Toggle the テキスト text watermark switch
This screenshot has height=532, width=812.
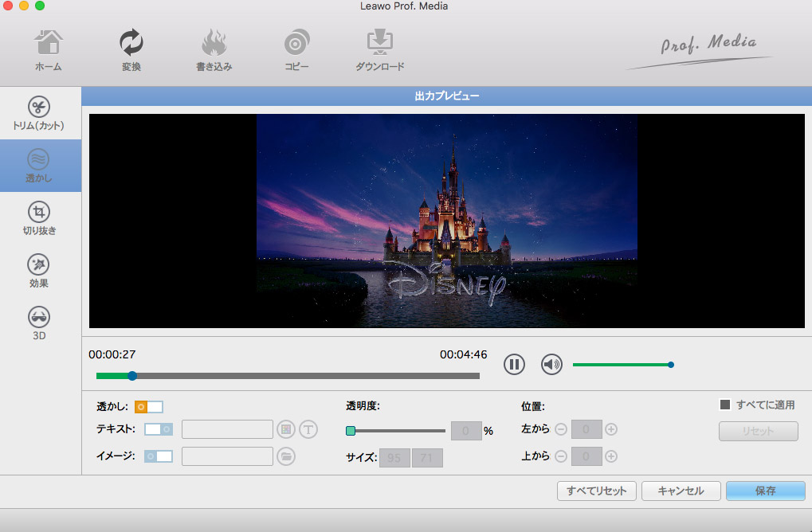159,429
